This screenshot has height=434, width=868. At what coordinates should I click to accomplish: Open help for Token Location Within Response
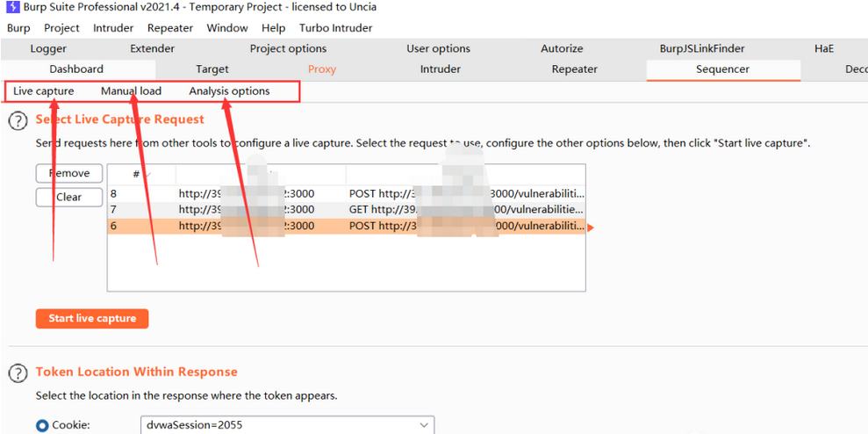(18, 373)
